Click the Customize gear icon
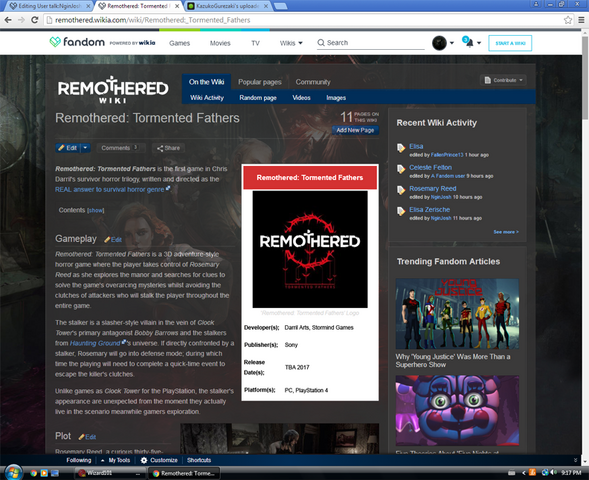The width and height of the screenshot is (589, 480). coord(144,460)
